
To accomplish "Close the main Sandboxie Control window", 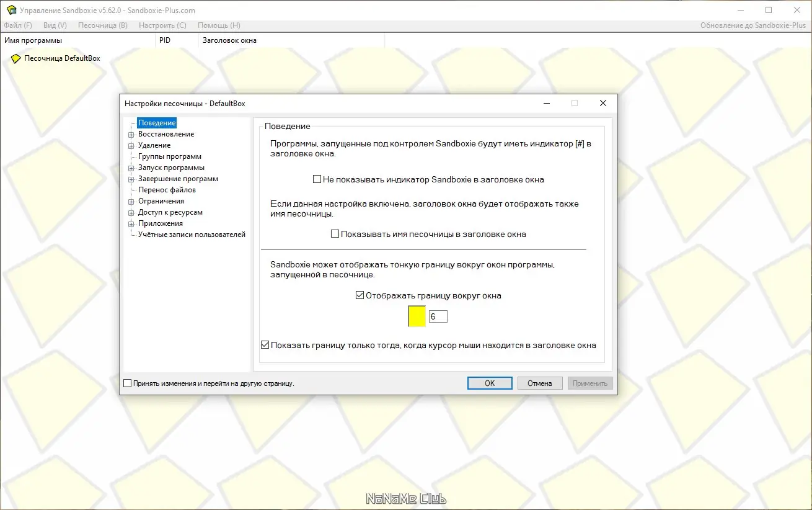I will pos(797,10).
